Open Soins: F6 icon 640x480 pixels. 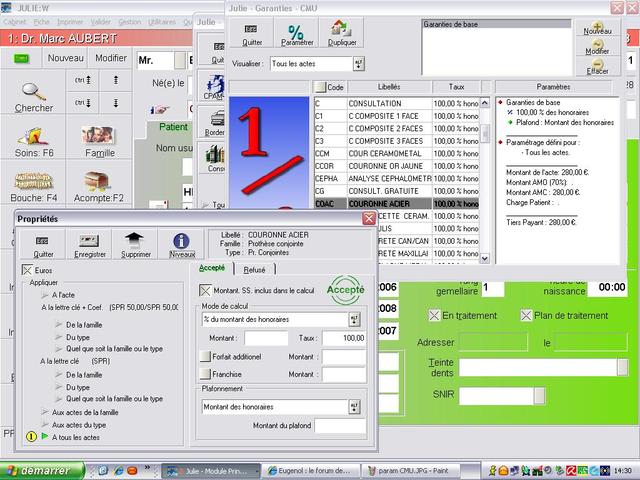(x=34, y=141)
